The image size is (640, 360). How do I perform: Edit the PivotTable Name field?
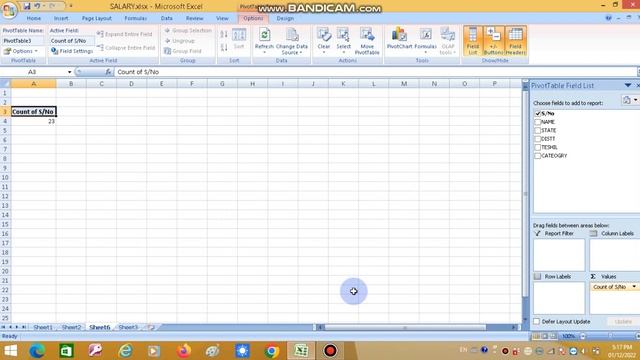click(x=22, y=41)
